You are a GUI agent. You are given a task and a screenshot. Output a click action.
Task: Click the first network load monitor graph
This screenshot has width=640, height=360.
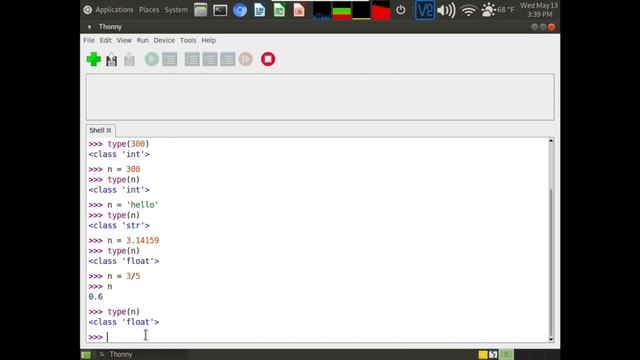[322, 10]
